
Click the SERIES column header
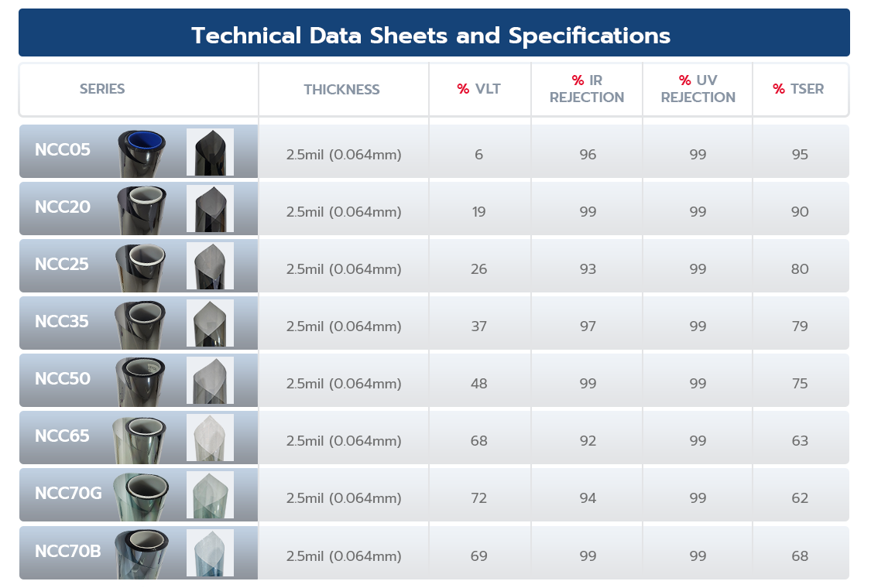[x=102, y=89]
